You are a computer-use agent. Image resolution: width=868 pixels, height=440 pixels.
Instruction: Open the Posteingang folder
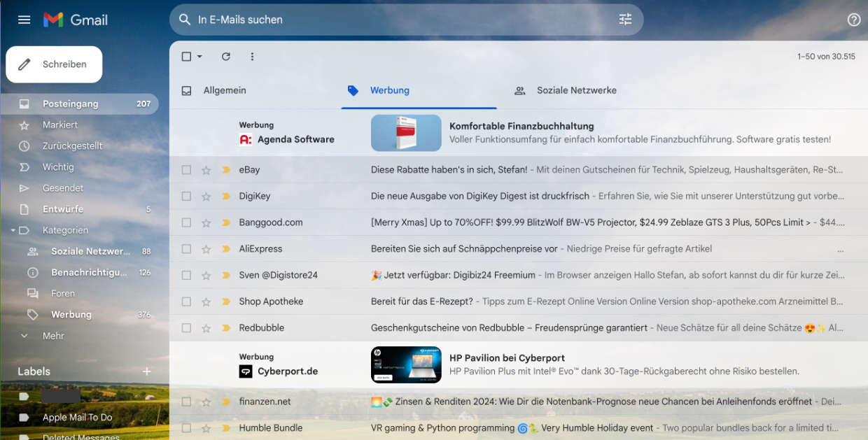[79, 104]
